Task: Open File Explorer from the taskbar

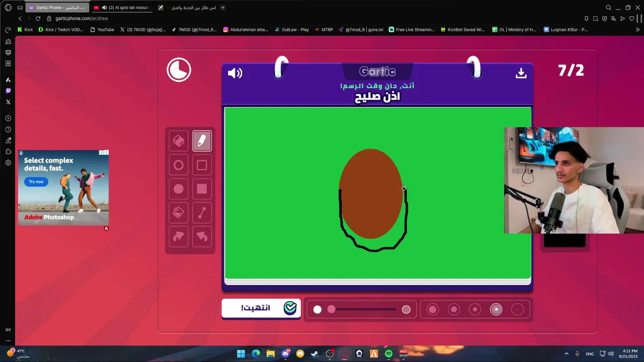Action: coord(270,353)
